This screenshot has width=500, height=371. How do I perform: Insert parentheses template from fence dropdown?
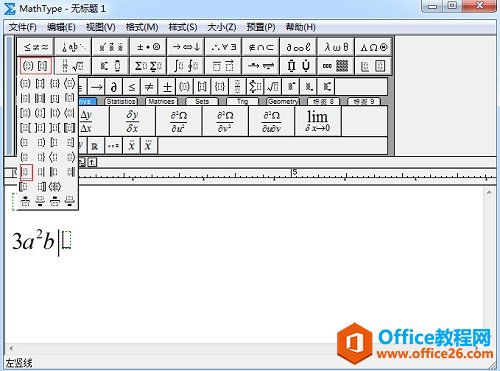click(x=25, y=83)
